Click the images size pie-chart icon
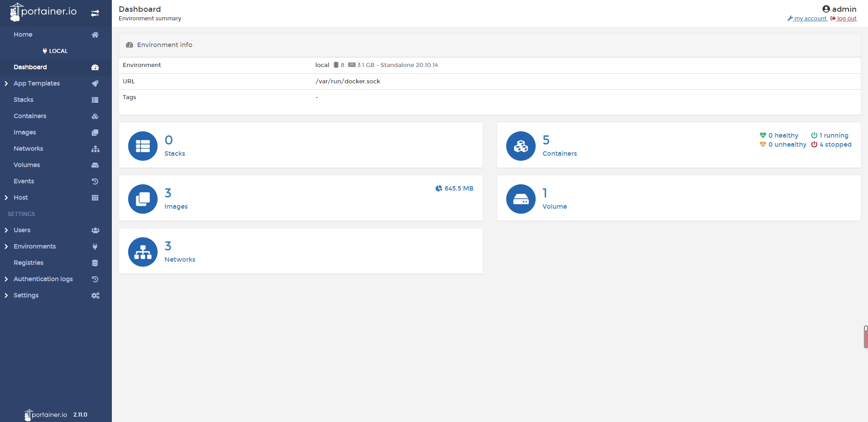 pyautogui.click(x=439, y=188)
